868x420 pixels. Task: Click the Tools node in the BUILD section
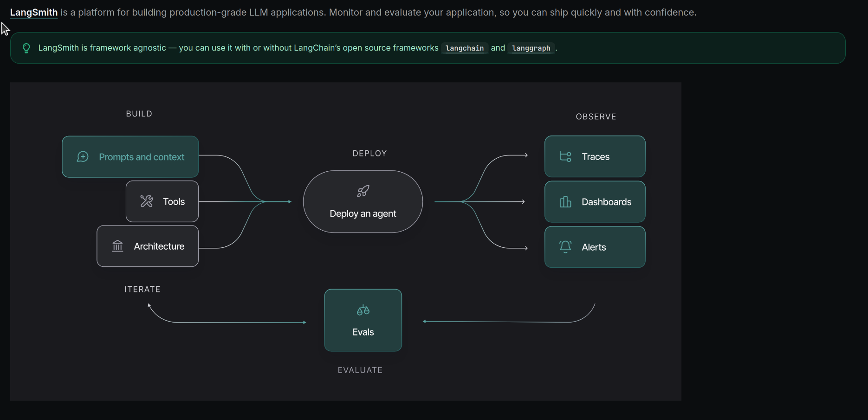click(x=162, y=201)
